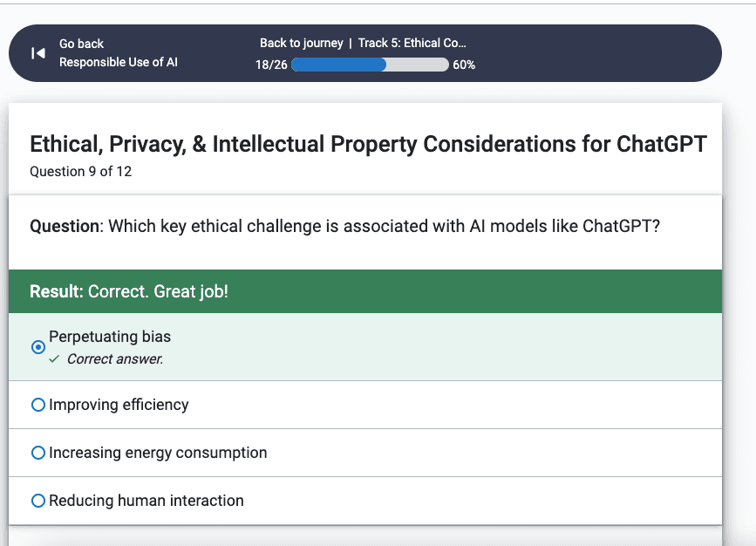The width and height of the screenshot is (756, 546).
Task: Click the 60% progress percentage
Action: 464,65
